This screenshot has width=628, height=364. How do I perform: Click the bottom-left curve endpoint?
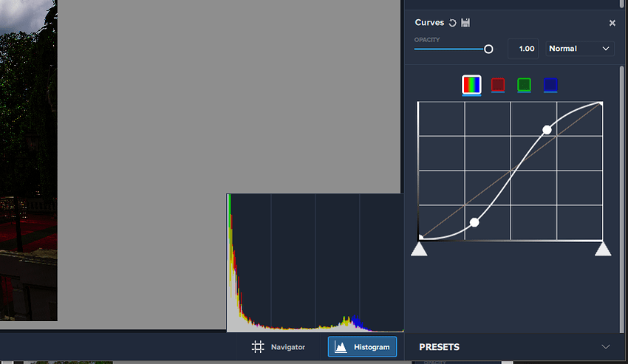420,238
